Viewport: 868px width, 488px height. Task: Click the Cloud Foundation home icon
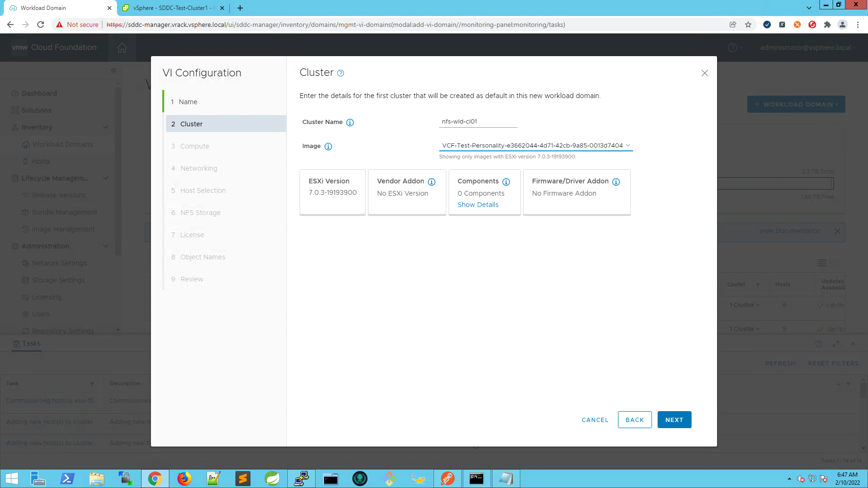pyautogui.click(x=122, y=48)
